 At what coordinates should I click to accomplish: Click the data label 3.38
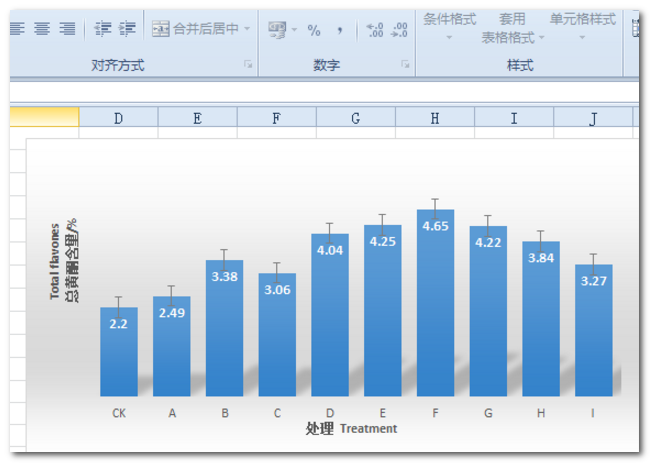pyautogui.click(x=224, y=276)
